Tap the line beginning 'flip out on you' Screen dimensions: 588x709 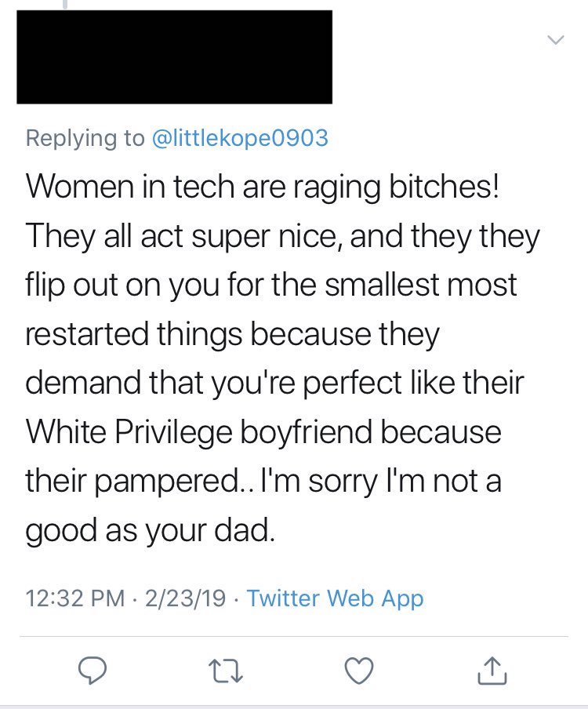(270, 285)
